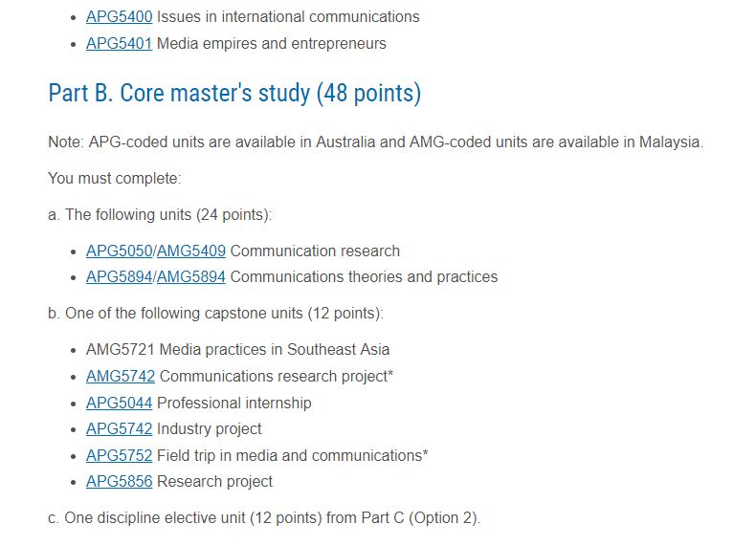
Task: Click 'Media empires and entrepreneurs' title text
Action: click(272, 43)
